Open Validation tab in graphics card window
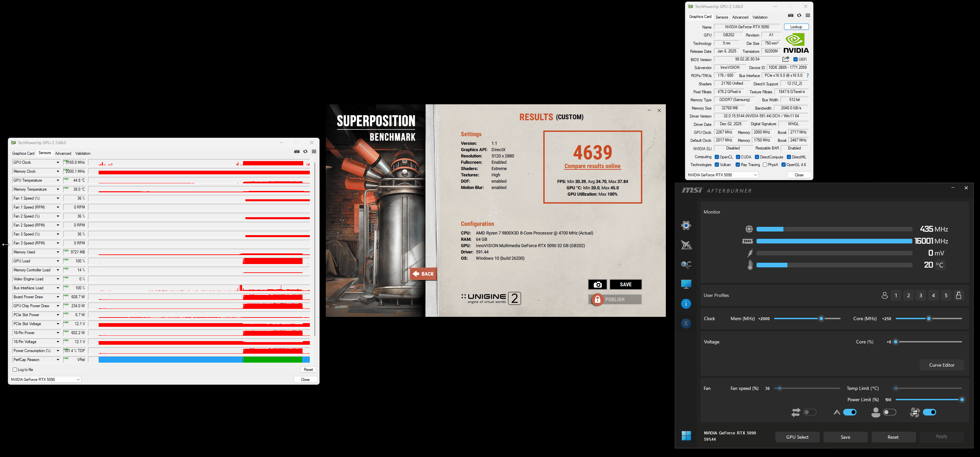The image size is (980, 457). (x=760, y=17)
